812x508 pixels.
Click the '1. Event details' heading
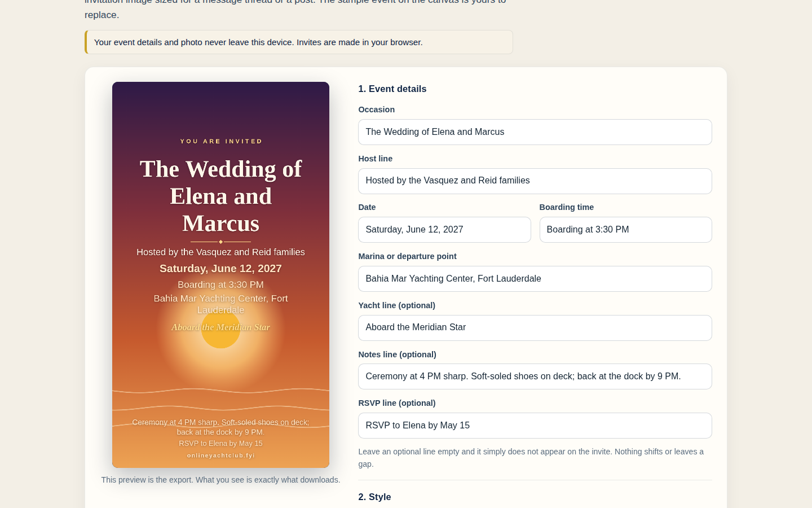coord(392,89)
